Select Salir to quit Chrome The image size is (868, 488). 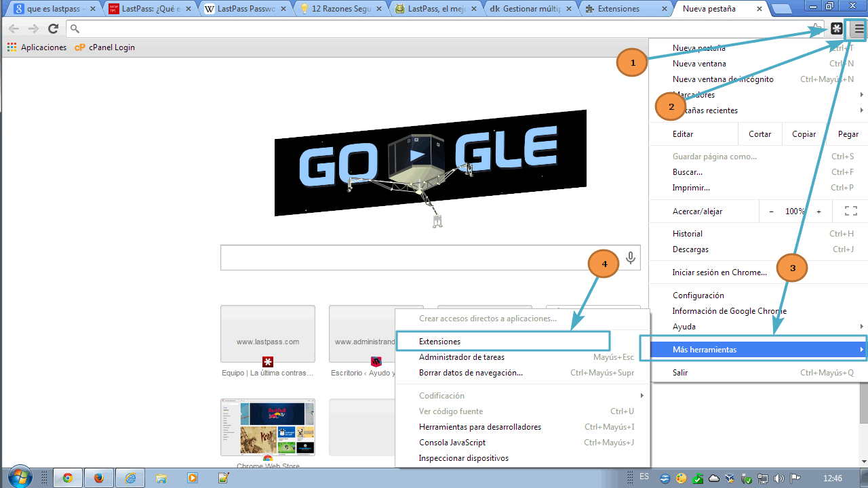(758, 373)
